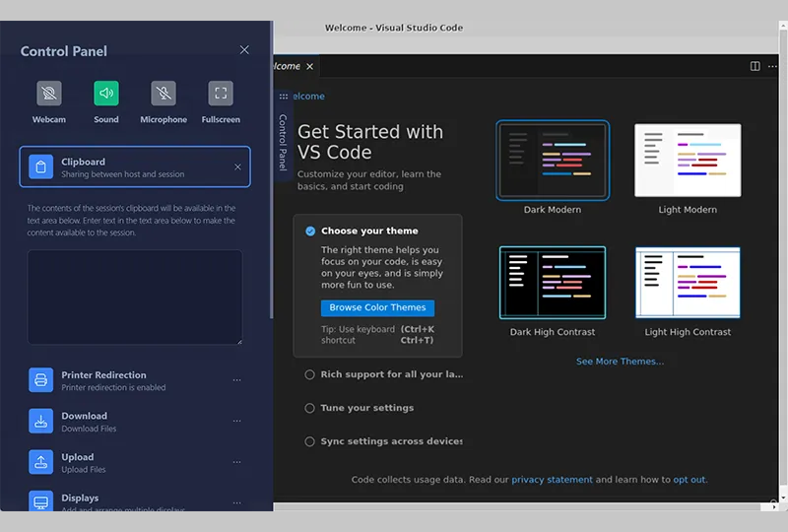Open the See More Themes link

tap(620, 362)
